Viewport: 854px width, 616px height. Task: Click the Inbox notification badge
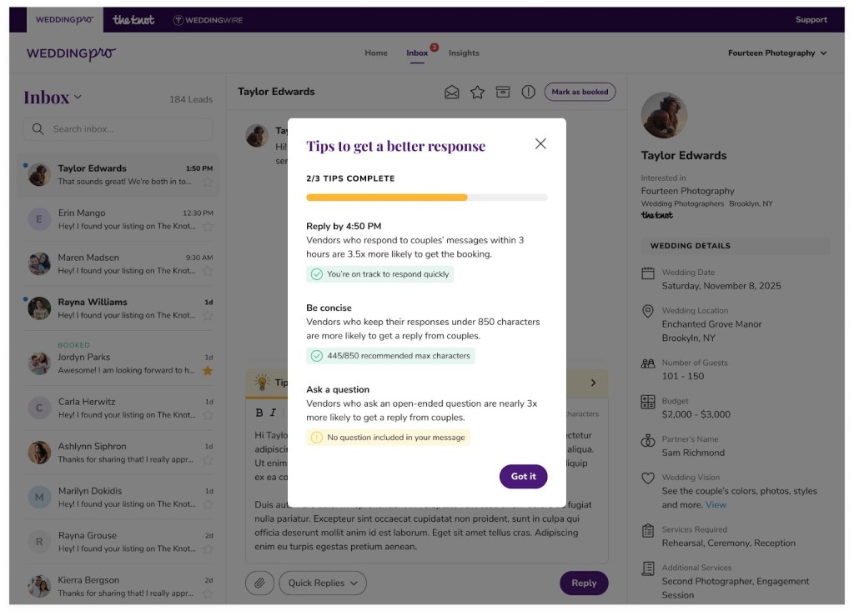434,48
